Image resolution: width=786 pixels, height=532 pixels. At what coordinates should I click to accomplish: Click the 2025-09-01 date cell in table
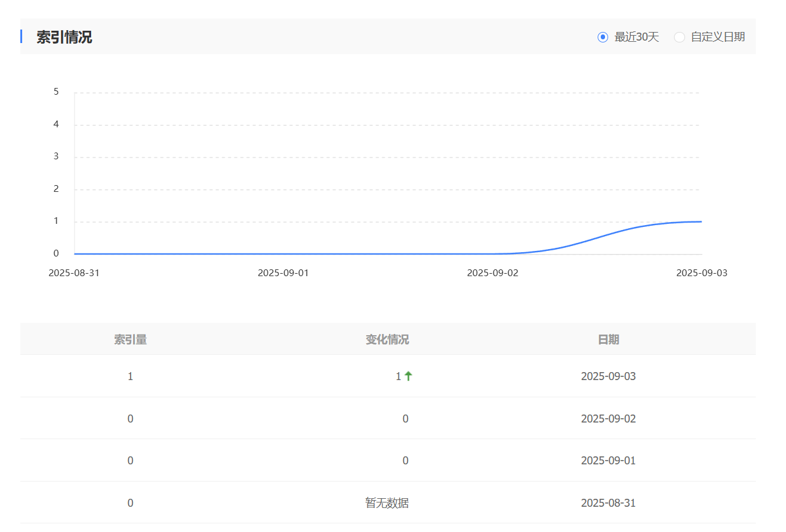[608, 461]
